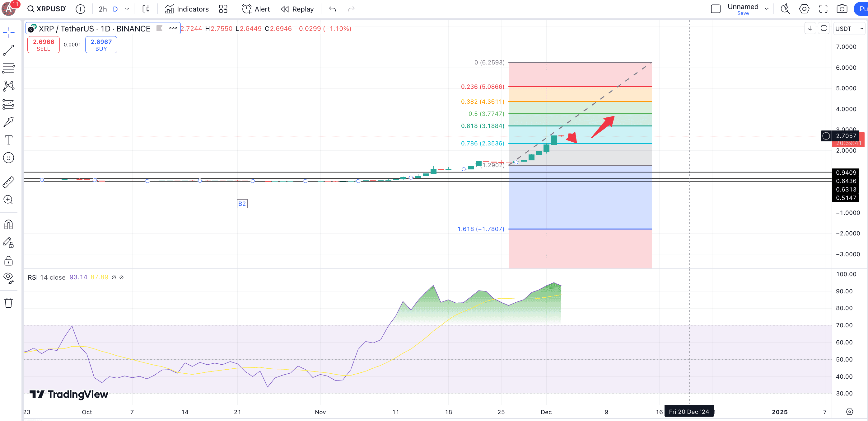Select the trend line drawing tool

tap(8, 50)
